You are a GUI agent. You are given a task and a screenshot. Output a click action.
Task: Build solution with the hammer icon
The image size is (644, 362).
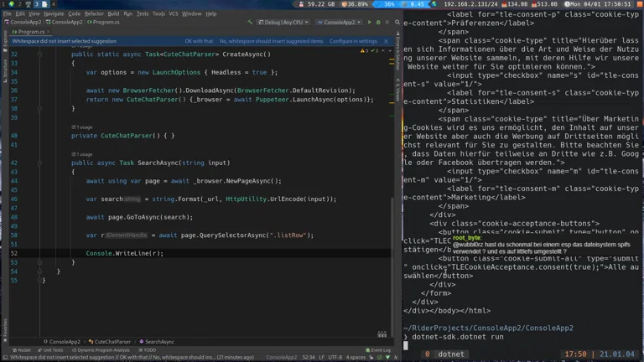click(x=250, y=22)
